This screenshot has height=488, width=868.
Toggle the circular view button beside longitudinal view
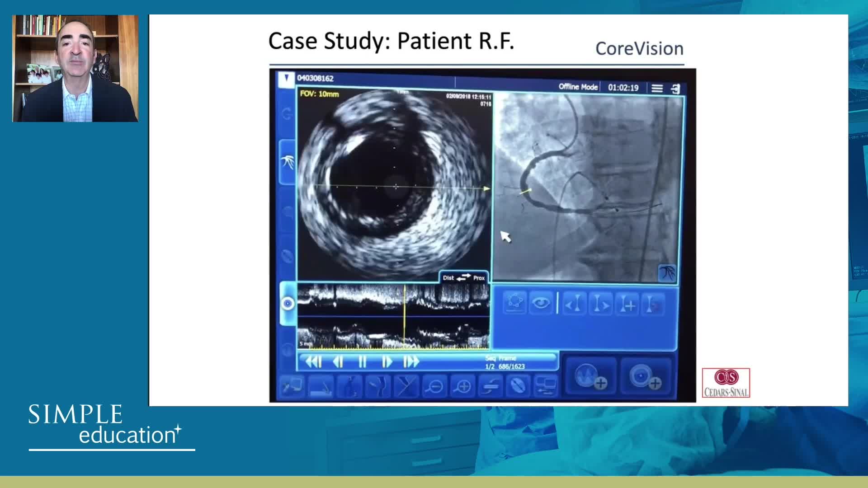[x=288, y=304]
